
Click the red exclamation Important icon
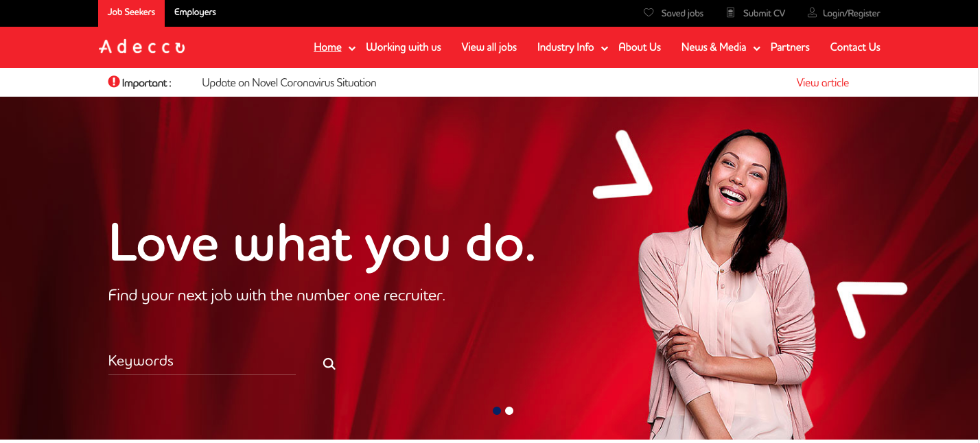click(114, 82)
